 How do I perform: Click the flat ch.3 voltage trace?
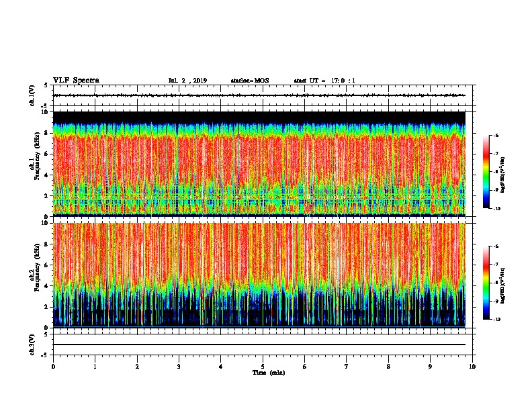point(259,345)
